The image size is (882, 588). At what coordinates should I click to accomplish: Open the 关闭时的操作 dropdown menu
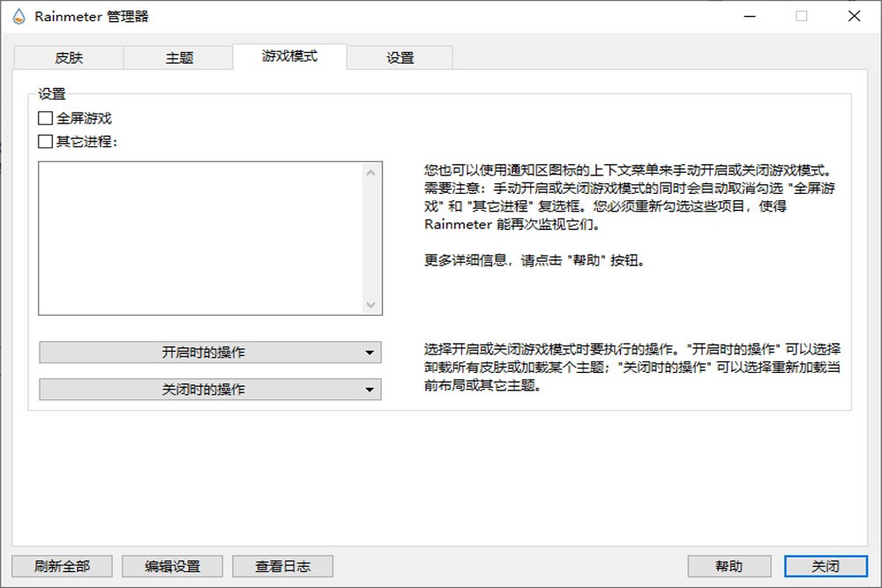click(x=210, y=390)
